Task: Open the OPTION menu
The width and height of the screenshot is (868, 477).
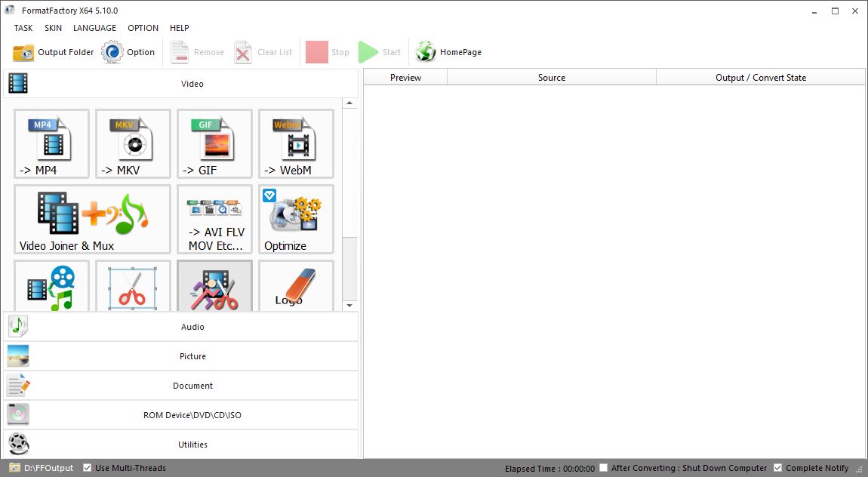Action: [x=143, y=28]
